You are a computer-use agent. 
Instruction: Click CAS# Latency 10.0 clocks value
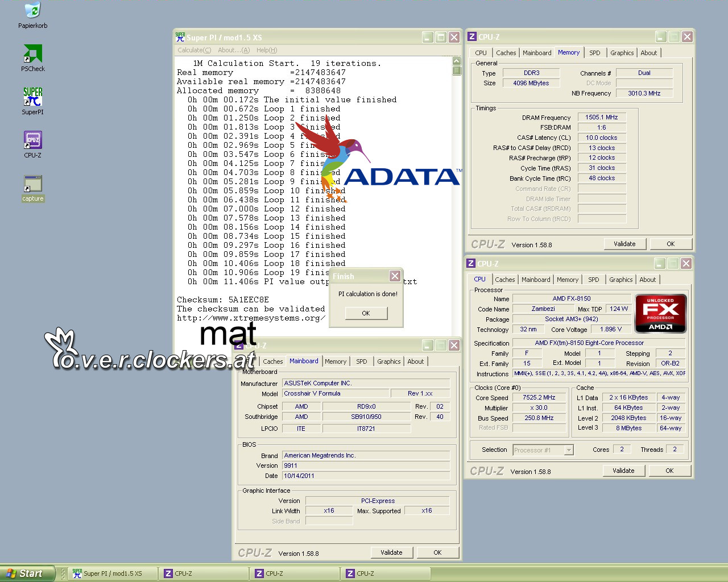[602, 138]
